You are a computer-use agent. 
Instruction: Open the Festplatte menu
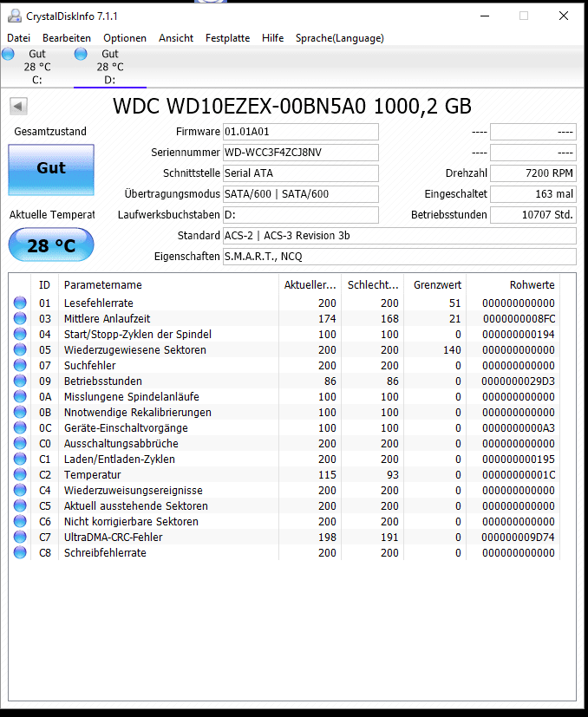(227, 38)
